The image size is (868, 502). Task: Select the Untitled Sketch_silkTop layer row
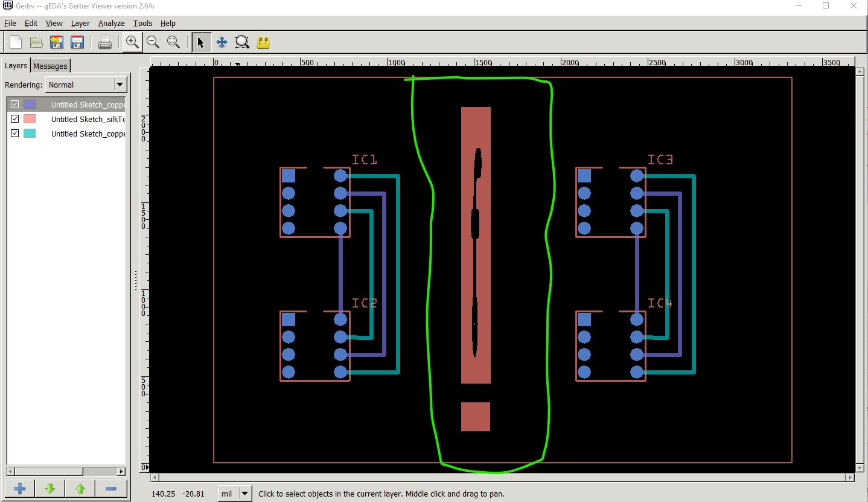tap(66, 119)
